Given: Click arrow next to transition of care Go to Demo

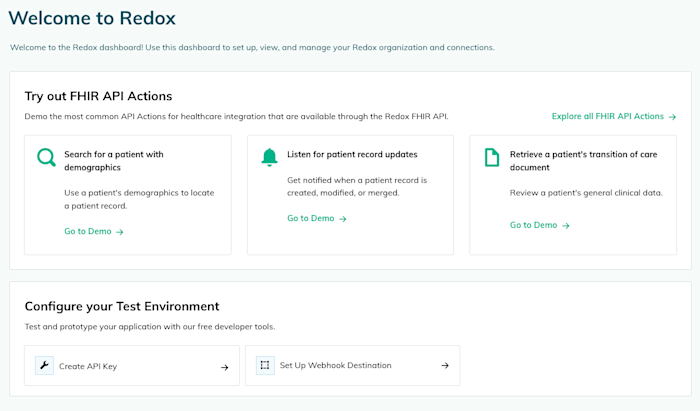Looking at the screenshot, I should pos(566,225).
